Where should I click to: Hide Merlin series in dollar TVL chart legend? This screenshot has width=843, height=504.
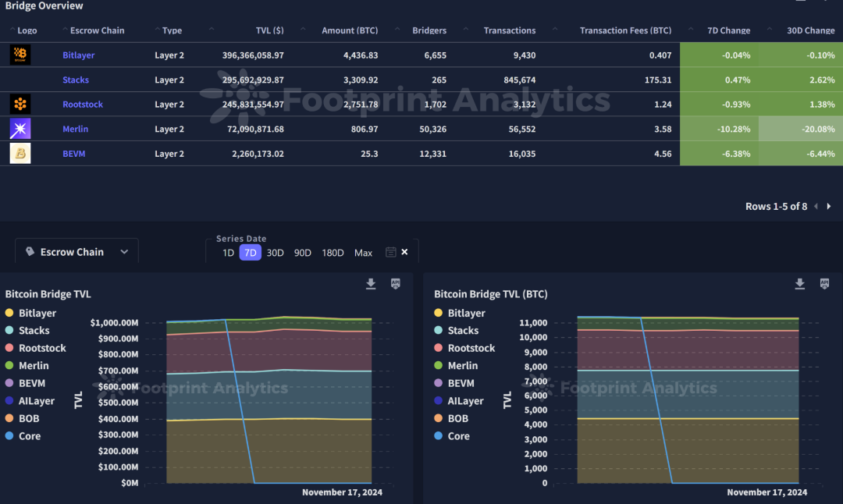pyautogui.click(x=27, y=365)
